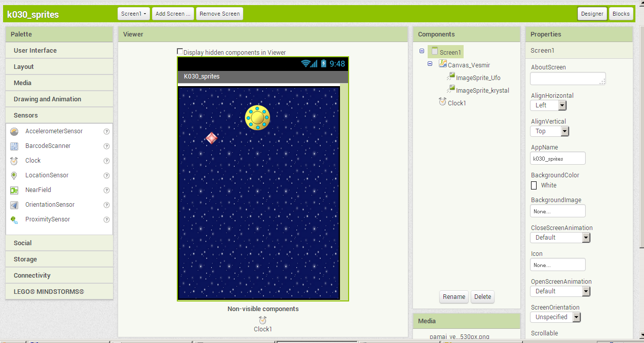644x343 pixels.
Task: Collapse the Sensors palette section
Action: click(x=59, y=116)
